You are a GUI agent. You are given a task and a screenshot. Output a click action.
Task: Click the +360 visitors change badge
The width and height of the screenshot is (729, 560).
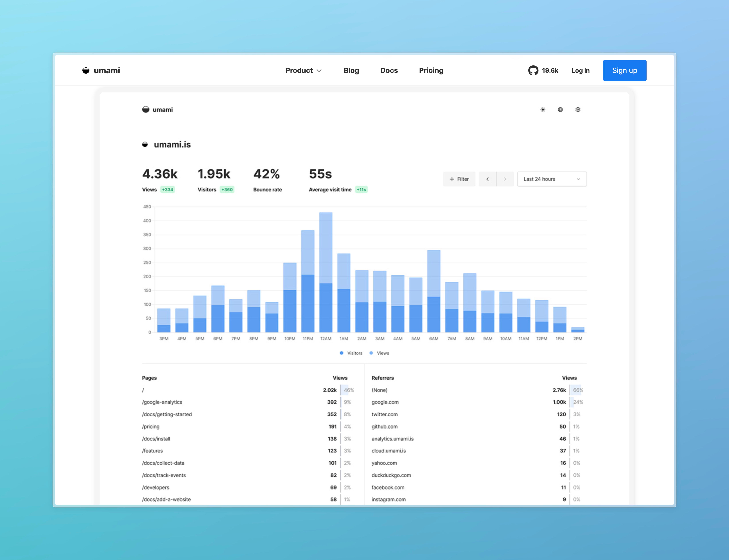tap(227, 190)
